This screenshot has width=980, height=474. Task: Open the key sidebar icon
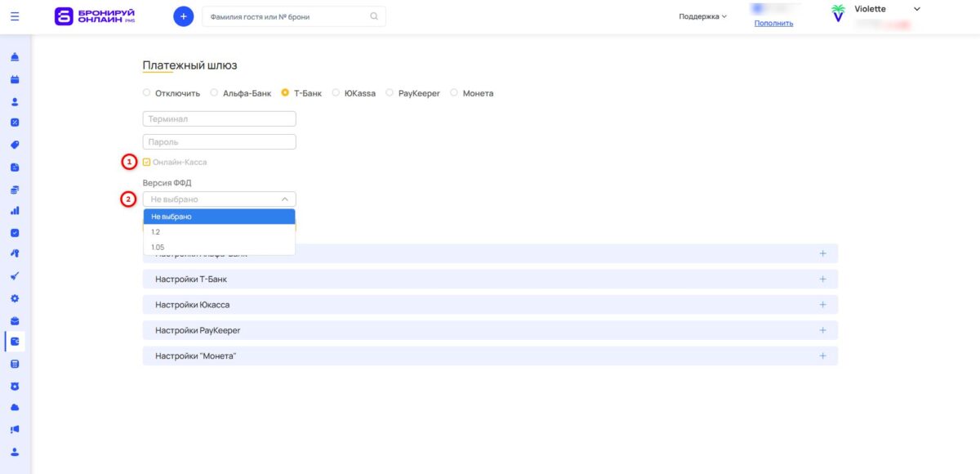(x=15, y=253)
